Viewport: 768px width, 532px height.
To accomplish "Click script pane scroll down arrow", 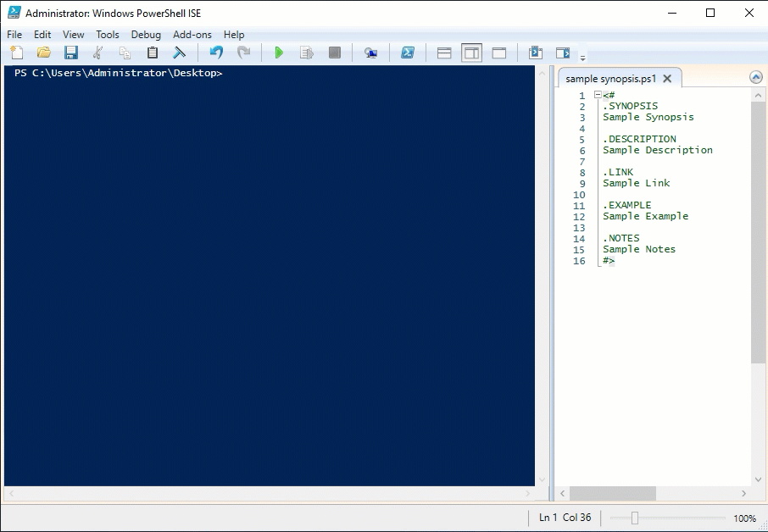I will (758, 479).
